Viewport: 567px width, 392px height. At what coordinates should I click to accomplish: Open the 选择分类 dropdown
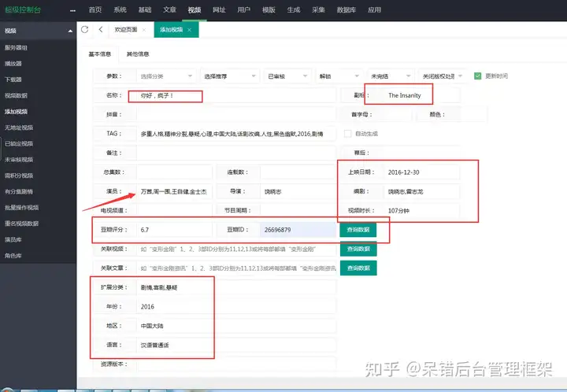166,76
